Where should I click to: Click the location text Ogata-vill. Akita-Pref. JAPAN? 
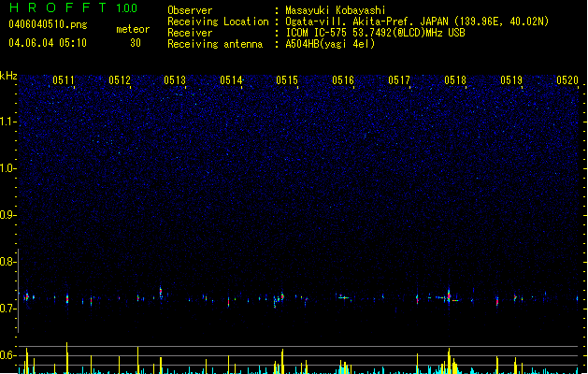point(366,22)
